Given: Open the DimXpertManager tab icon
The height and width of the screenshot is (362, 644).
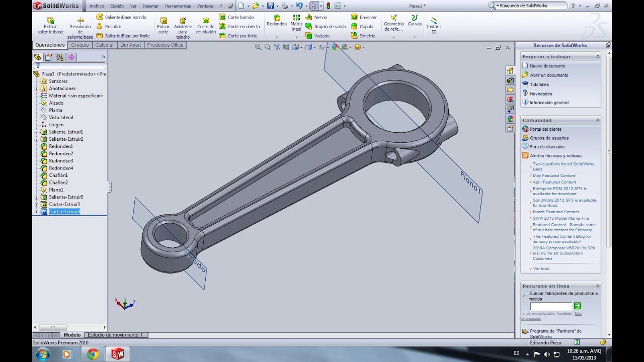Looking at the screenshot, I should click(x=71, y=57).
